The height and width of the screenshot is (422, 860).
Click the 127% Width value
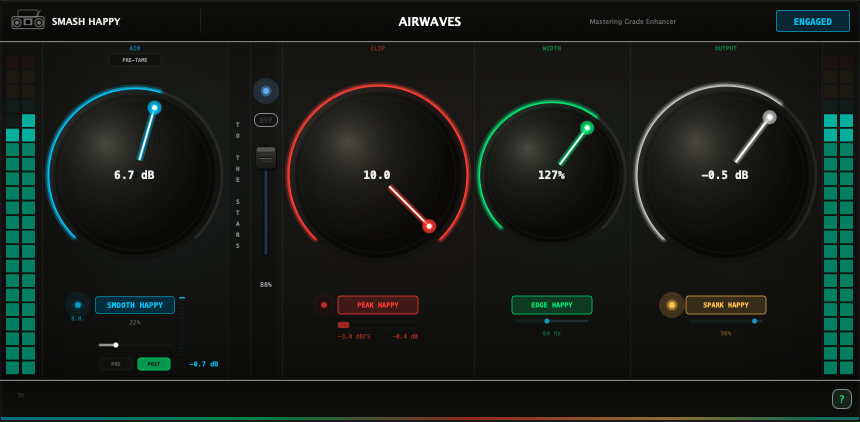tap(552, 175)
